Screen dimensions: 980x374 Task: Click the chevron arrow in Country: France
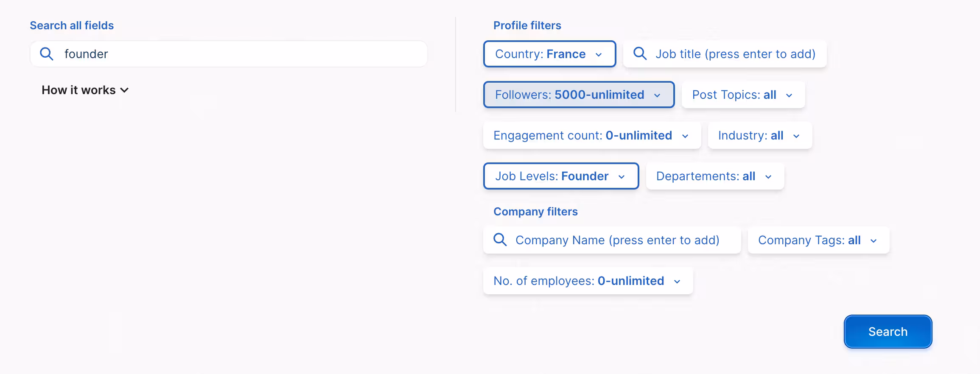(599, 55)
